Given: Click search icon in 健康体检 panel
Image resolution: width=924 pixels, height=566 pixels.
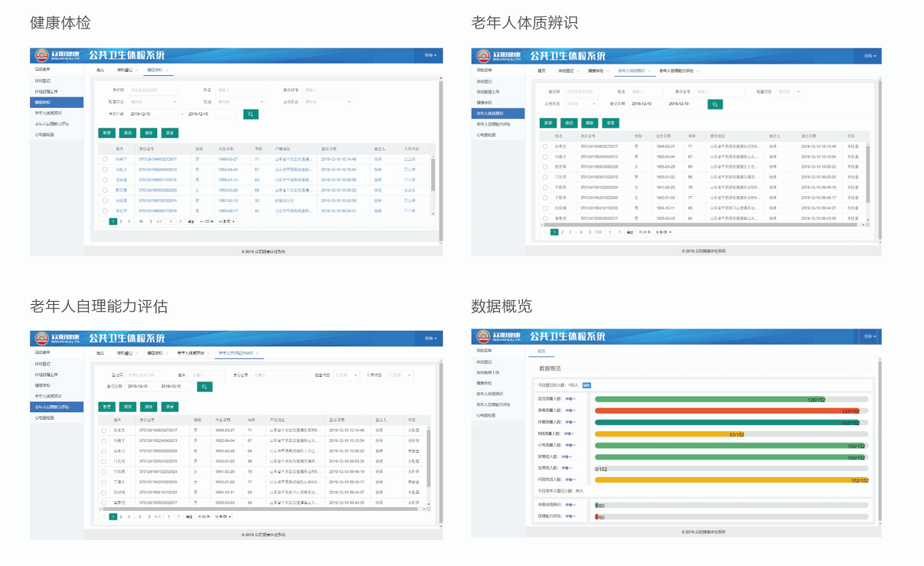Looking at the screenshot, I should click(251, 114).
